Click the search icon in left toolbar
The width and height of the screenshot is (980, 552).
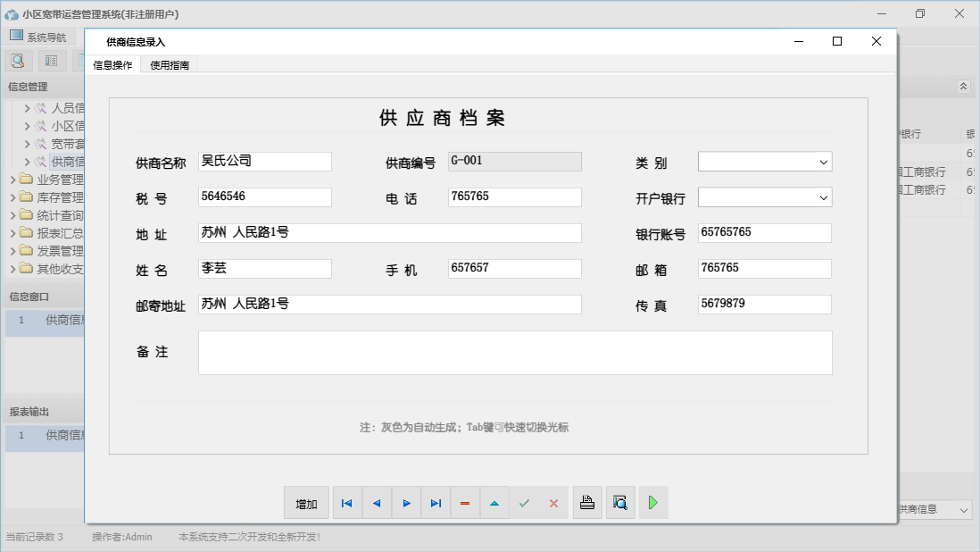(18, 61)
